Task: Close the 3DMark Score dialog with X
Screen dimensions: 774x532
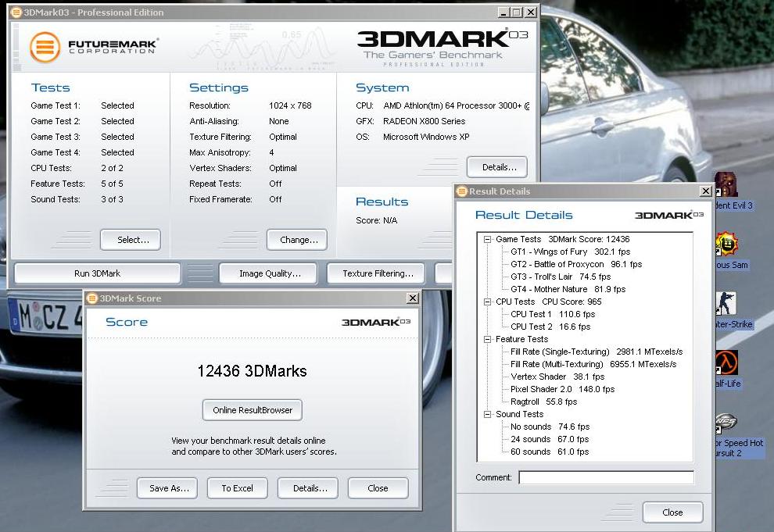Action: [x=413, y=298]
